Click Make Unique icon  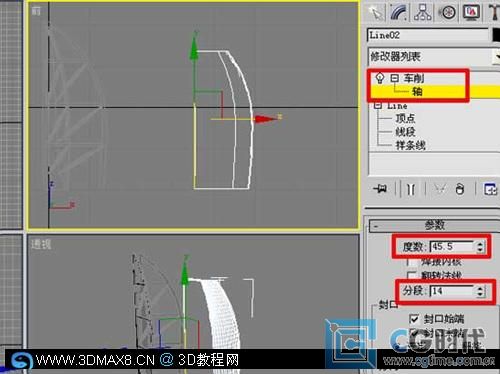tap(440, 189)
